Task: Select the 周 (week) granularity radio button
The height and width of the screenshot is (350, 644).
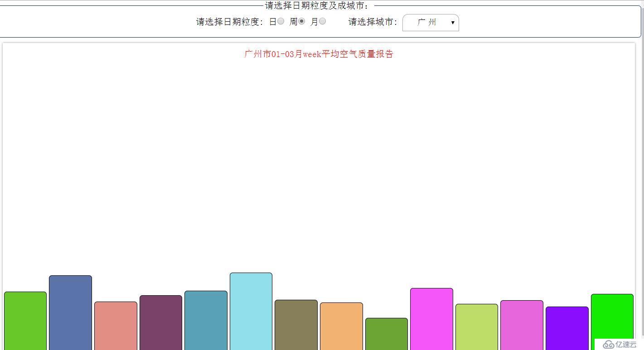Action: 301,21
